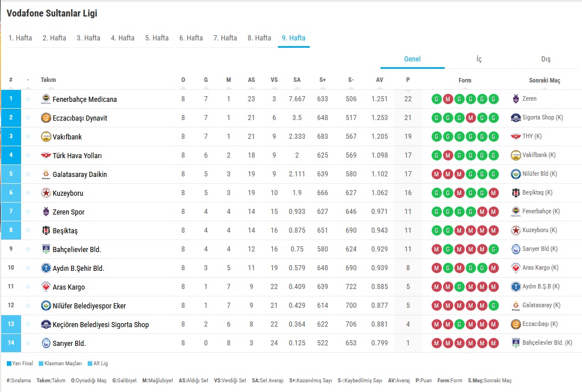The width and height of the screenshot is (582, 392).
Task: Click the Bahçelievler Bld. team logo
Action: (46, 249)
